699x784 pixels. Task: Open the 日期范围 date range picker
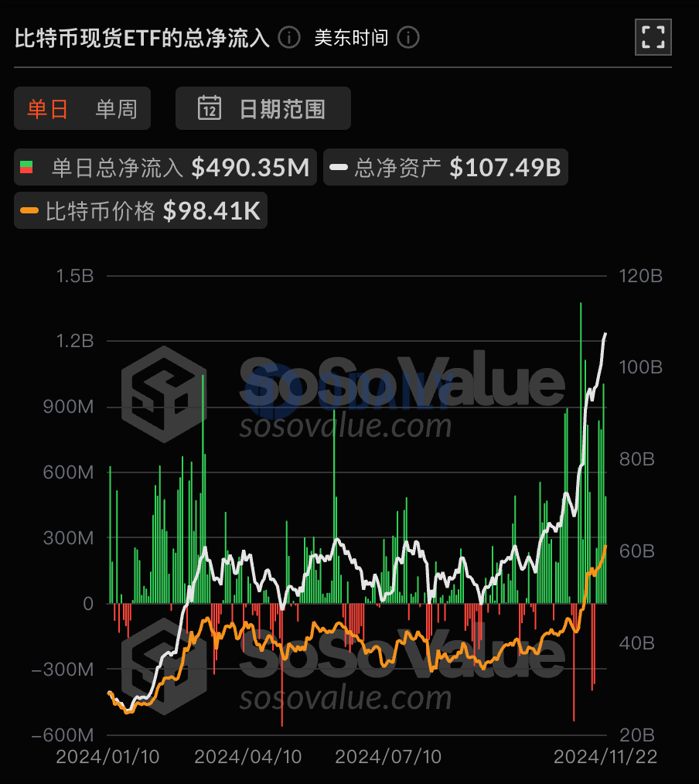pos(263,108)
